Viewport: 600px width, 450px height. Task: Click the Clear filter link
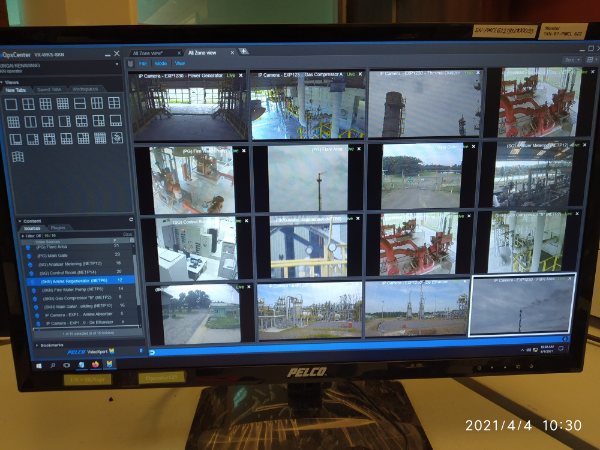[x=127, y=235]
